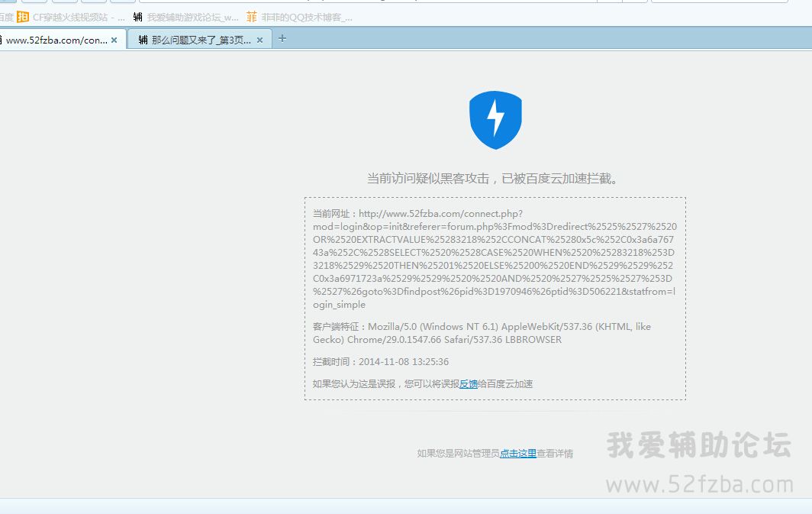The image size is (812, 514).
Task: Follow the 点击这里 link for site admins
Action: pyautogui.click(x=518, y=453)
